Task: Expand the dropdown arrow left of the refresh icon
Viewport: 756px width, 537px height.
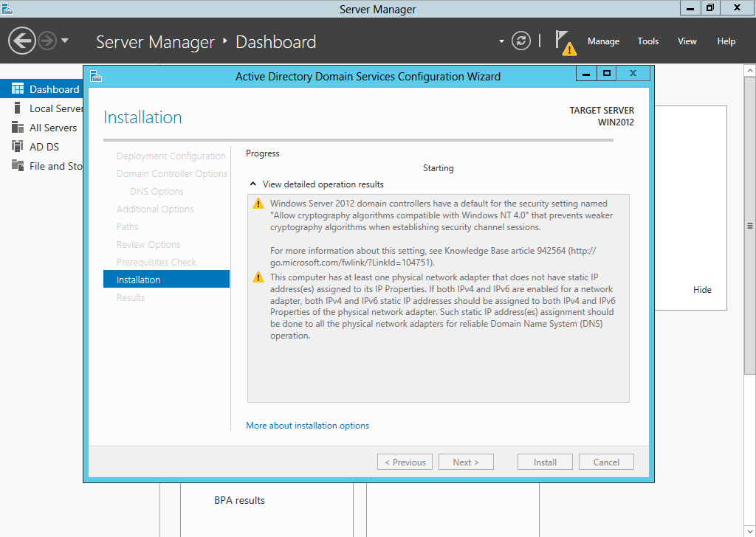Action: click(x=501, y=41)
